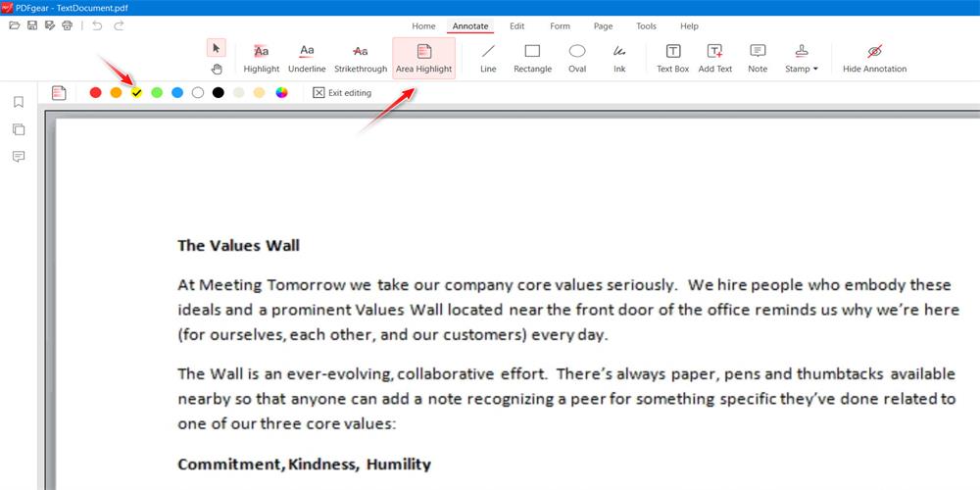Choose the Underline annotation tool
The image size is (980, 490).
pyautogui.click(x=307, y=58)
